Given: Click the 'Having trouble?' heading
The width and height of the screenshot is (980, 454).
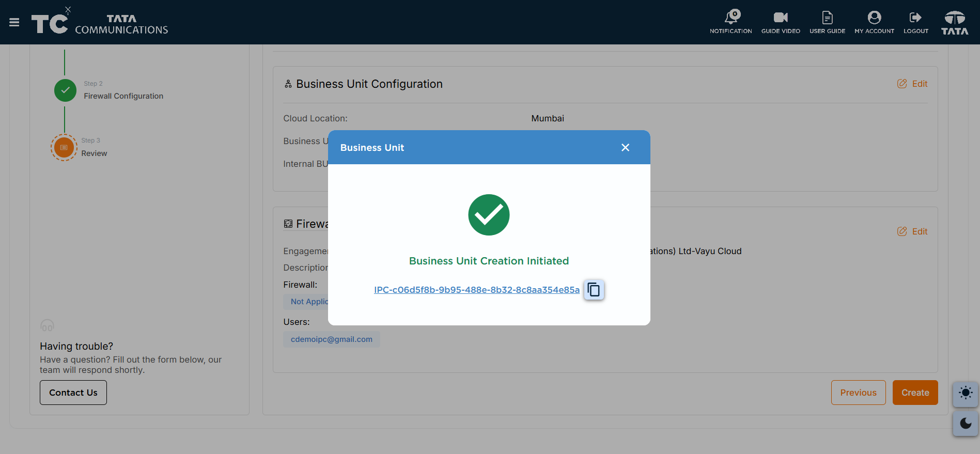Looking at the screenshot, I should 76,346.
